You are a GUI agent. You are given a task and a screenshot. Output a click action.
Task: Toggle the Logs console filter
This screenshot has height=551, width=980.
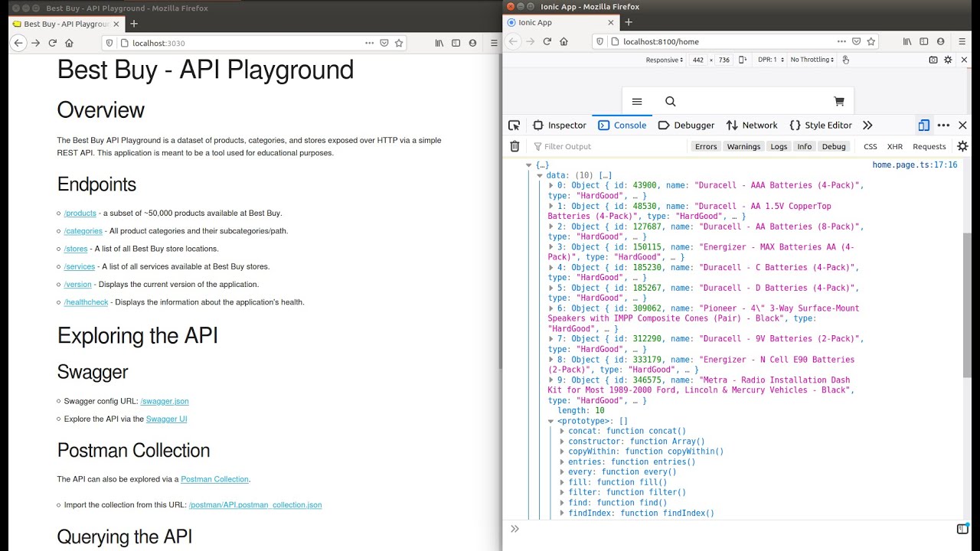point(779,146)
